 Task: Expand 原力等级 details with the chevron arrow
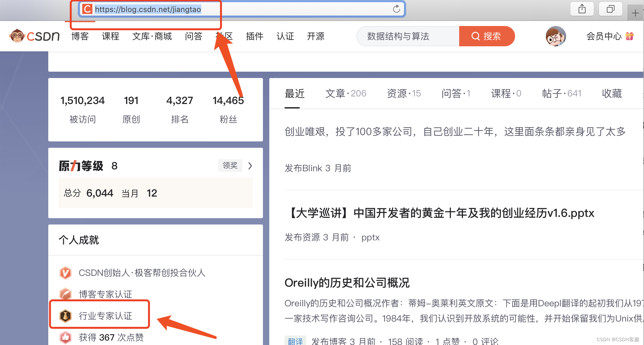point(250,166)
